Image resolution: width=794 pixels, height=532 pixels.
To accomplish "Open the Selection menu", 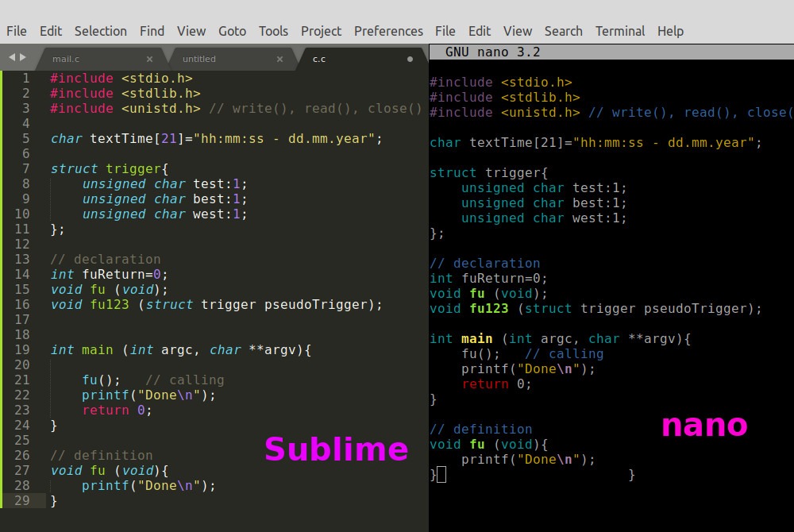I will click(101, 32).
